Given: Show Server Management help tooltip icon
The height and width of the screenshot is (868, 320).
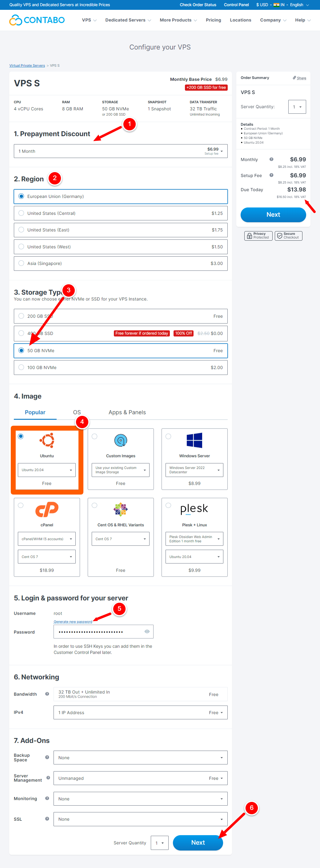Looking at the screenshot, I should [x=48, y=778].
